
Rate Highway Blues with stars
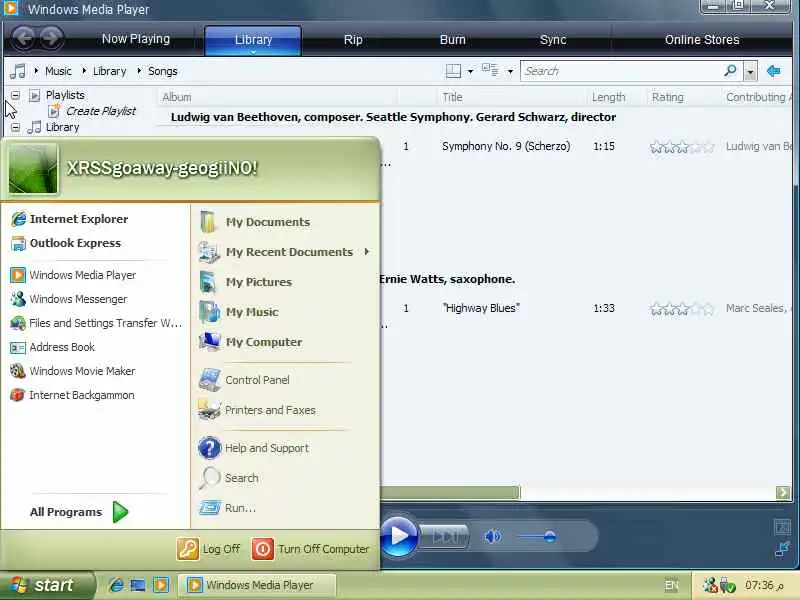coord(682,309)
